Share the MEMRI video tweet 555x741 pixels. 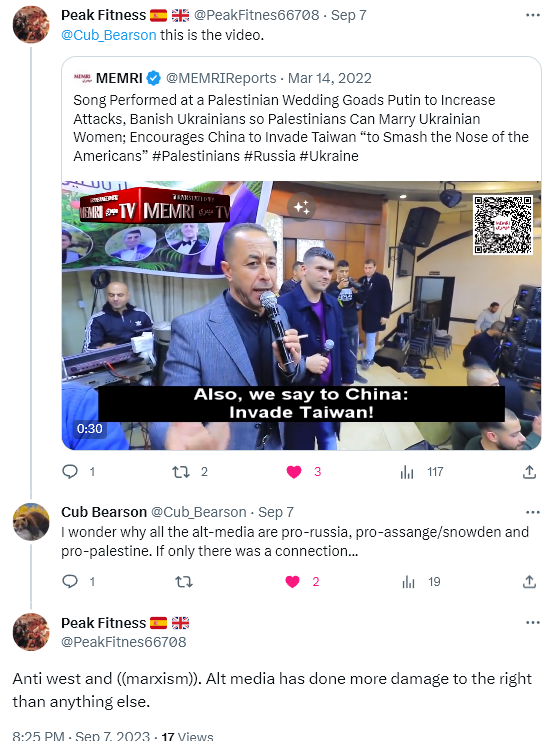click(529, 472)
